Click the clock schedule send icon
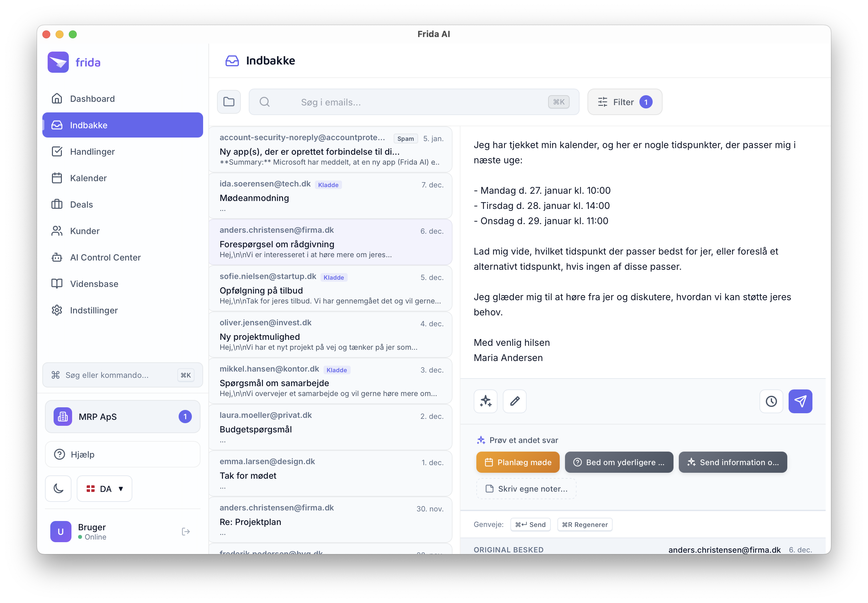The height and width of the screenshot is (603, 868). [x=771, y=401]
